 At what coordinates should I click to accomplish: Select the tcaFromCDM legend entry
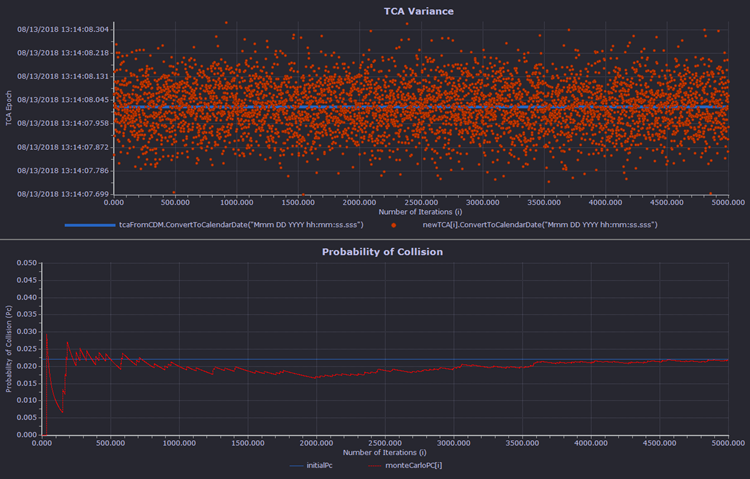[x=241, y=224]
